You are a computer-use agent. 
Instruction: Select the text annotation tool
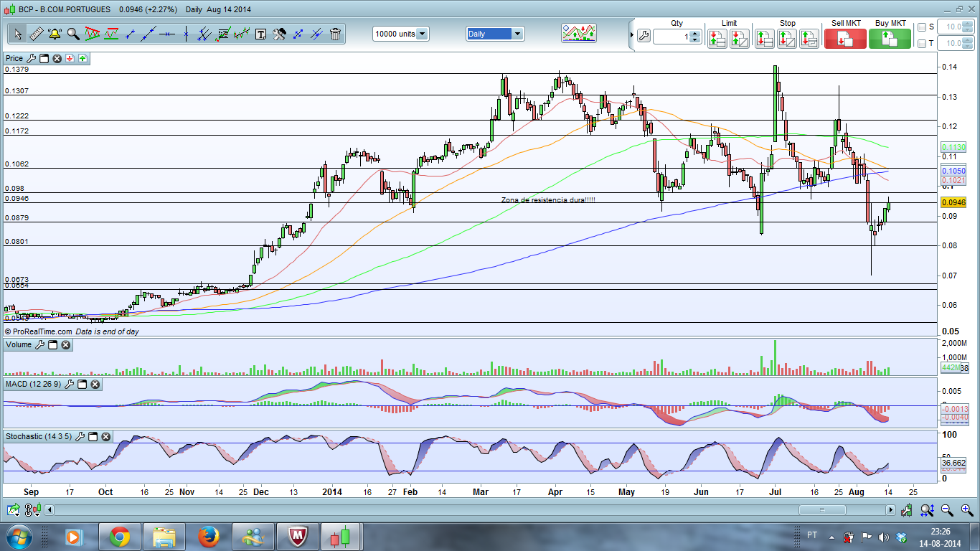260,34
